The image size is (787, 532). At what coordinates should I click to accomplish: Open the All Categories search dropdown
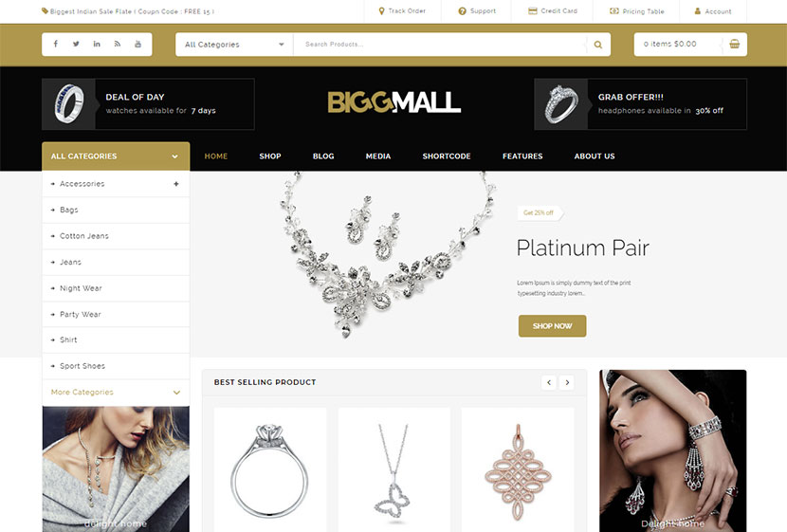[234, 45]
